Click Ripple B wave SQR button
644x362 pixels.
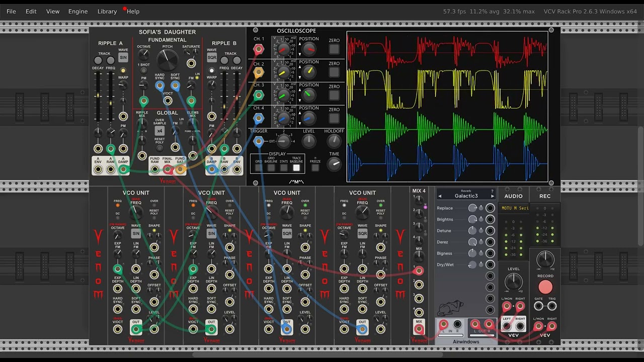[212, 58]
